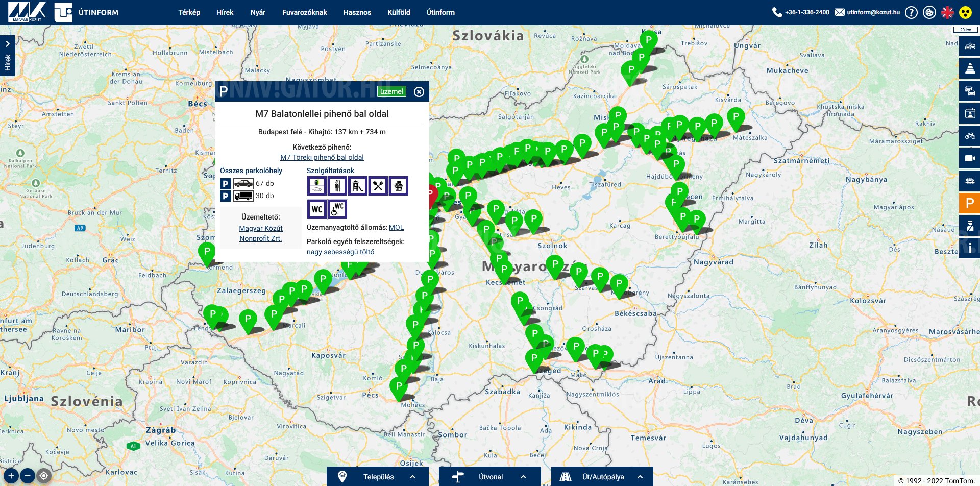The width and height of the screenshot is (980, 486).
Task: Zoom in the map with plus button
Action: (x=11, y=476)
